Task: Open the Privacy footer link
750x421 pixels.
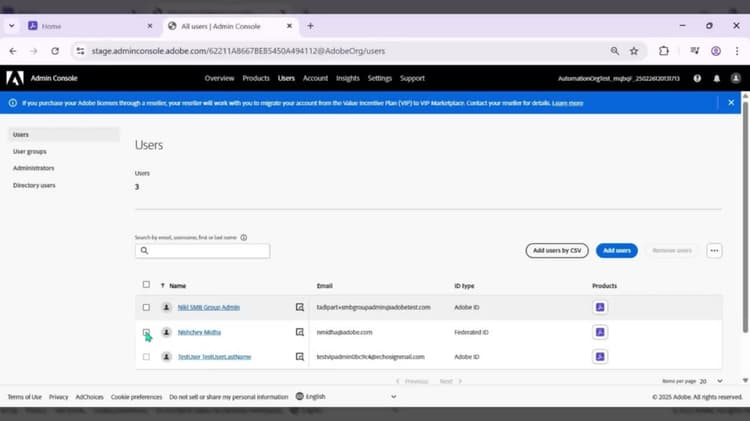Action: 58,397
